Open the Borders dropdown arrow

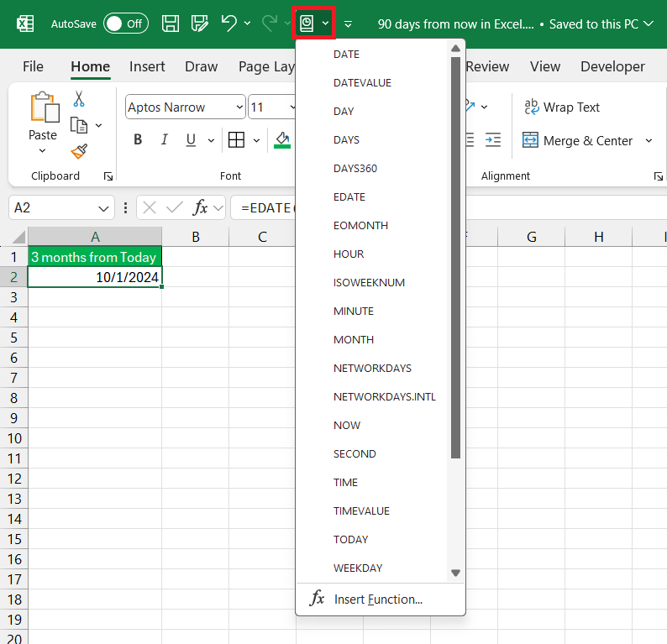[x=256, y=140]
